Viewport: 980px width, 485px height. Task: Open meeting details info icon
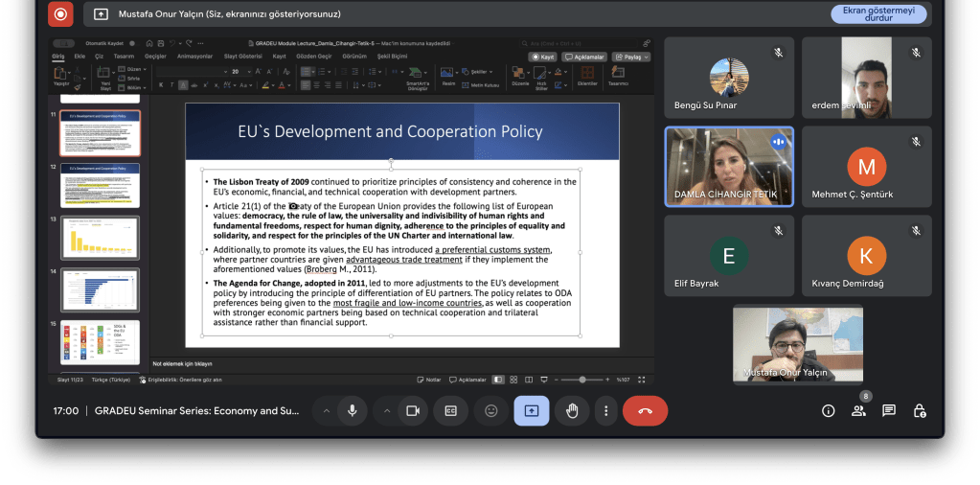829,410
